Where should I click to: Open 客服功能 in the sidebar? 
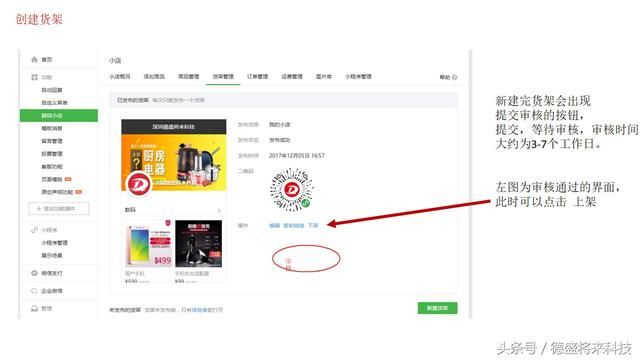[x=52, y=167]
